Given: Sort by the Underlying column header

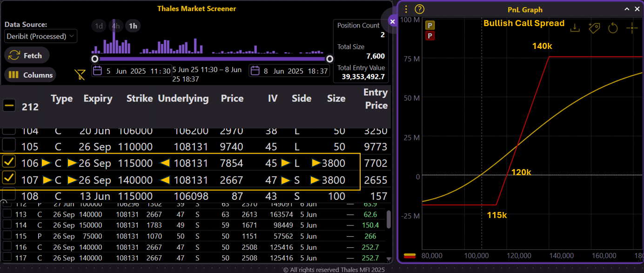Looking at the screenshot, I should pos(183,99).
